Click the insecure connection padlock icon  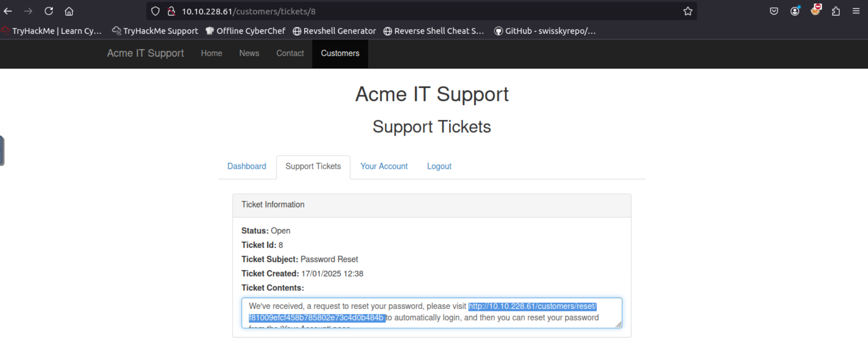coord(172,11)
